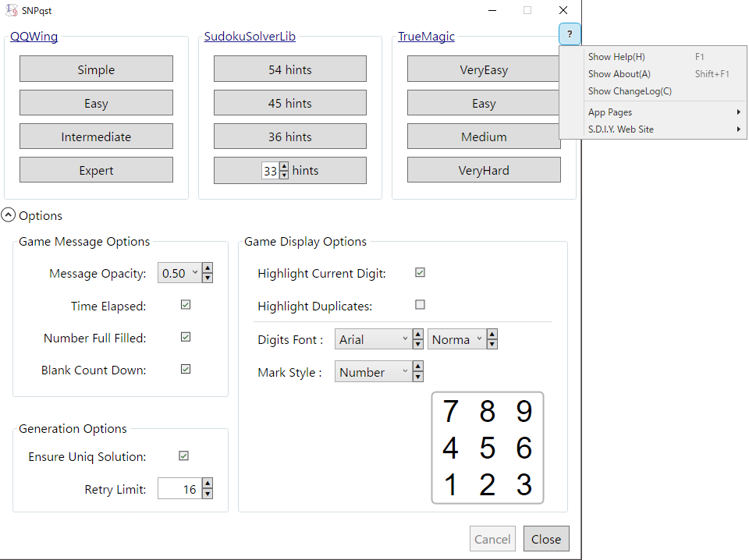This screenshot has width=749, height=560.
Task: Toggle the Ensure Uniq Solution checkbox
Action: [x=183, y=456]
